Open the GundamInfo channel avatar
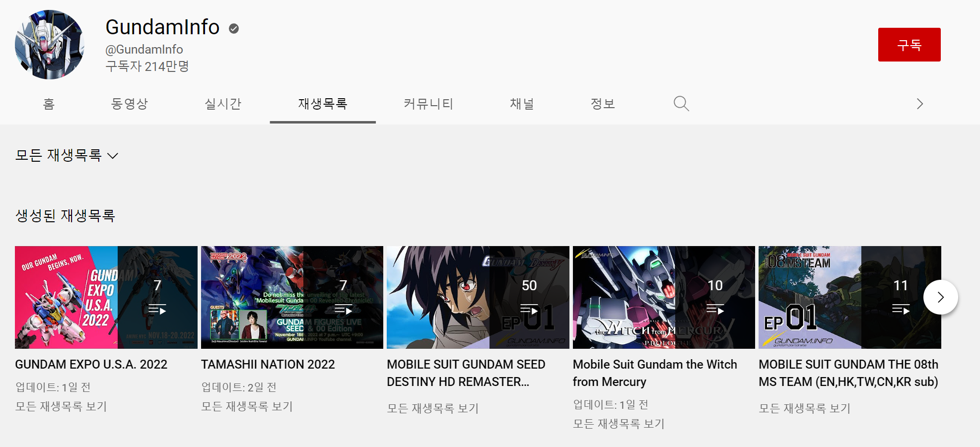 coord(50,45)
